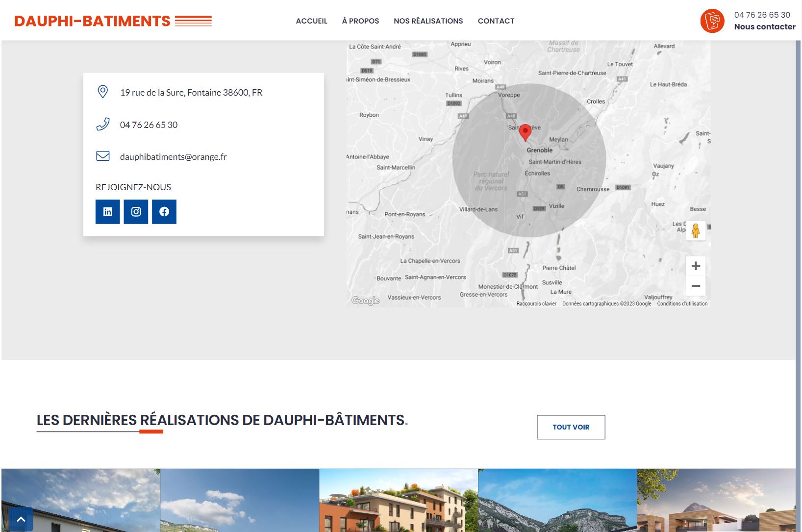Click the Grenoble label on the map
The height and width of the screenshot is (532, 802).
(x=539, y=151)
